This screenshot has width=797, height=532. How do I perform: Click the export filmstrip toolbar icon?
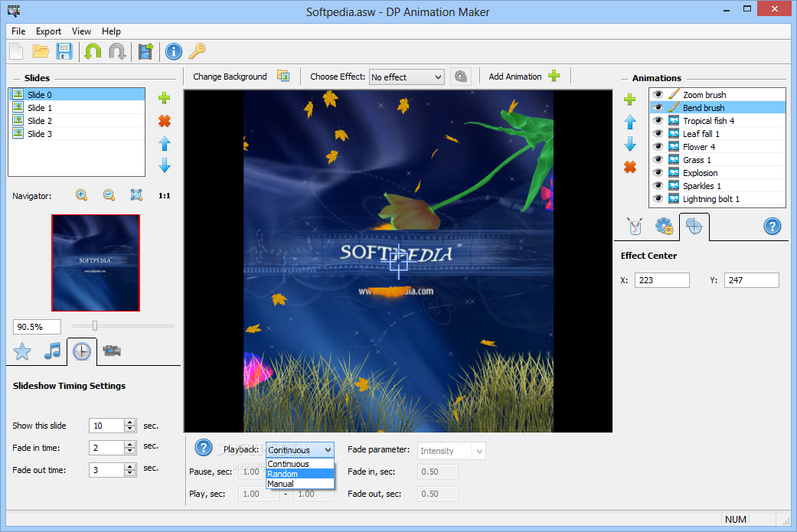(x=146, y=51)
